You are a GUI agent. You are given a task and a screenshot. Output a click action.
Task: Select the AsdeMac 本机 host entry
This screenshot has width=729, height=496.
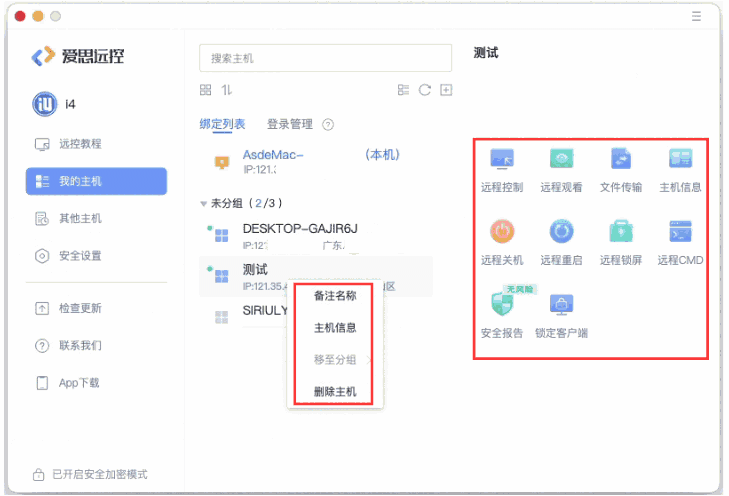316,161
